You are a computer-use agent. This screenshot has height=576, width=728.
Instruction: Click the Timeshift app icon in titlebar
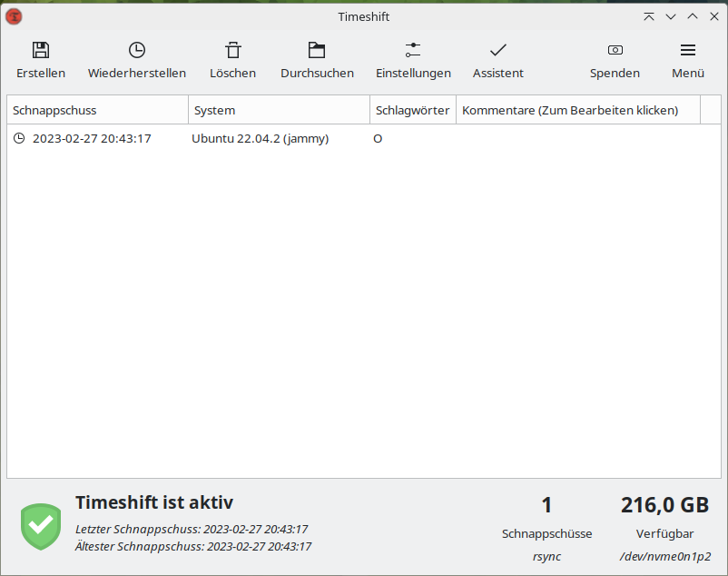(x=14, y=16)
